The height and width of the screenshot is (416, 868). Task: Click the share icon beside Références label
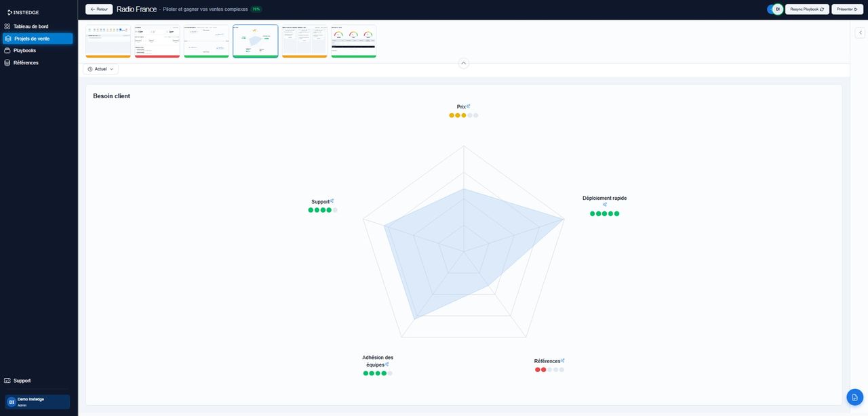pos(563,360)
